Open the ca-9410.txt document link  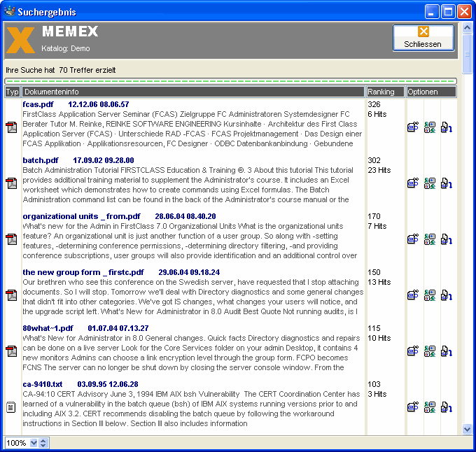click(43, 384)
